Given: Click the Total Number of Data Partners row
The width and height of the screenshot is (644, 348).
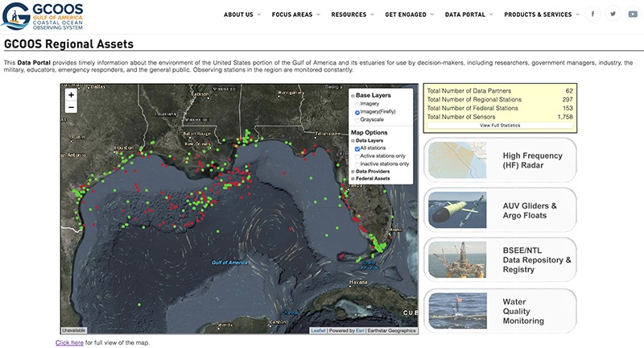Looking at the screenshot, I should [x=500, y=91].
